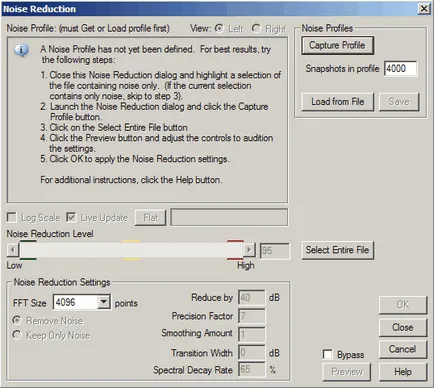Click the Cancel button
Viewport: 434px width, 388px height.
pyautogui.click(x=403, y=349)
